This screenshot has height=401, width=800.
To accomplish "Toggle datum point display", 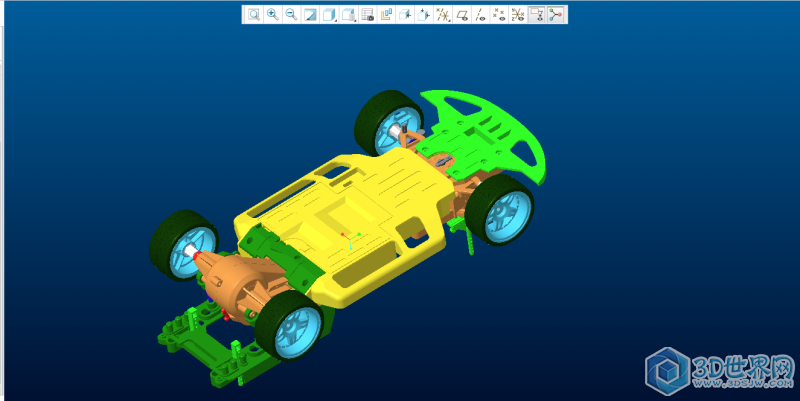I will pos(499,14).
